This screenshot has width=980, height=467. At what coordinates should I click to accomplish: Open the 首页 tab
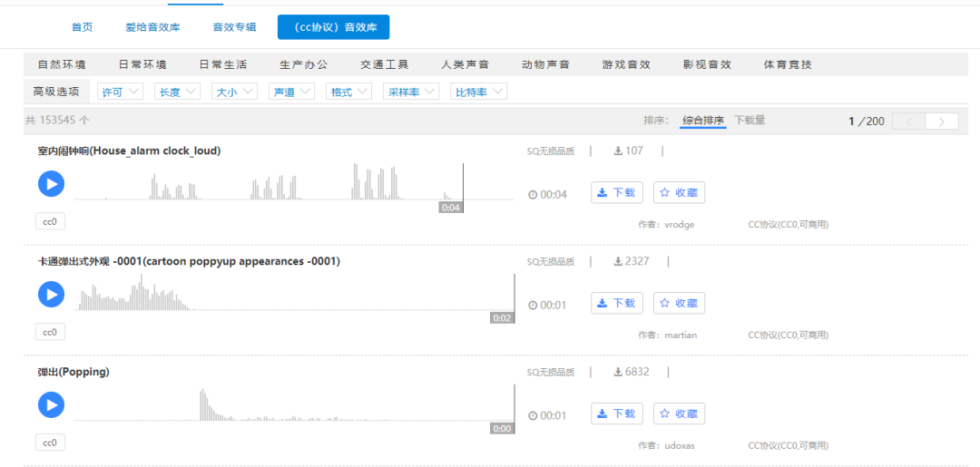coord(83,27)
